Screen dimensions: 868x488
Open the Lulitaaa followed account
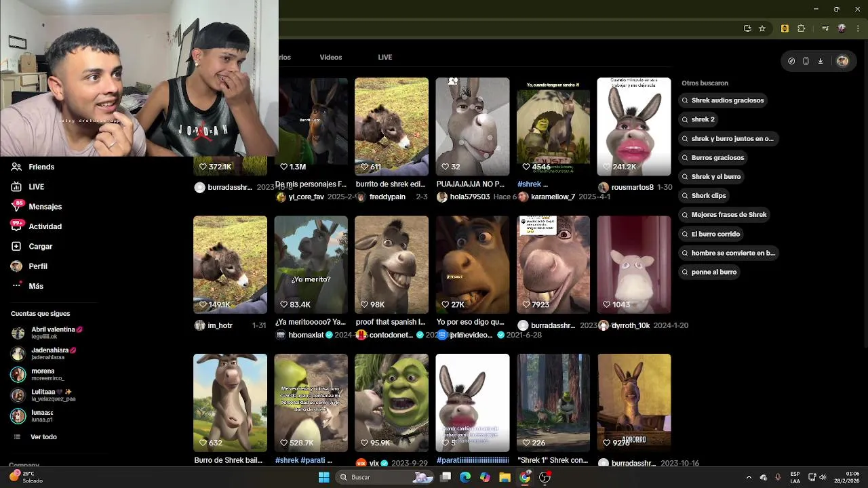43,395
